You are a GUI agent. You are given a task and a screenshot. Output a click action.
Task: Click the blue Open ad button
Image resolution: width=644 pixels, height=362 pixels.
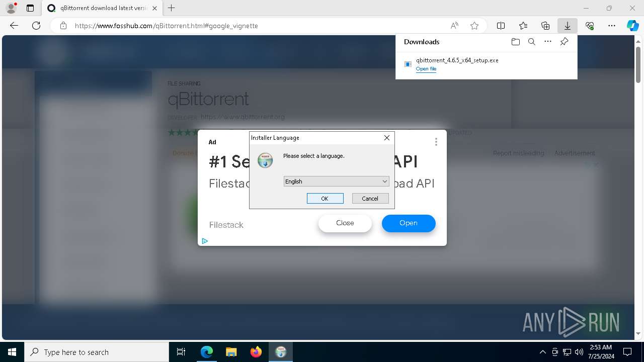[x=409, y=223]
